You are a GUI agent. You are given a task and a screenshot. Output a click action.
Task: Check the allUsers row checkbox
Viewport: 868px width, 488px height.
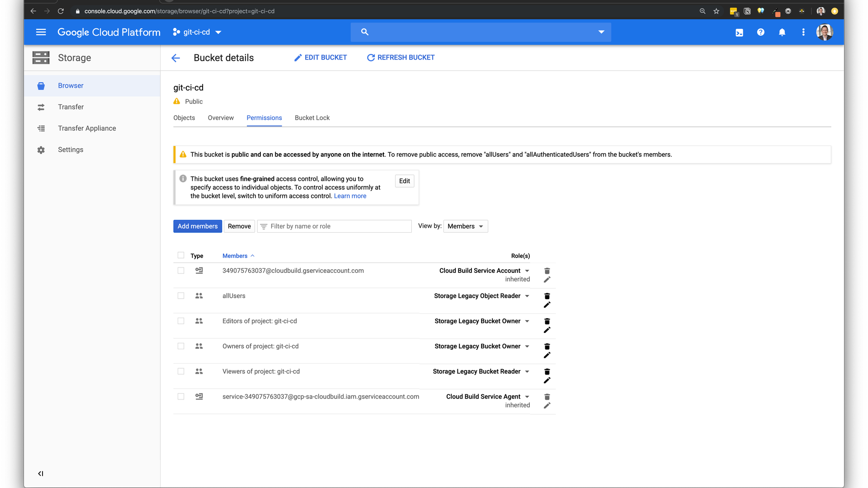[x=181, y=296]
